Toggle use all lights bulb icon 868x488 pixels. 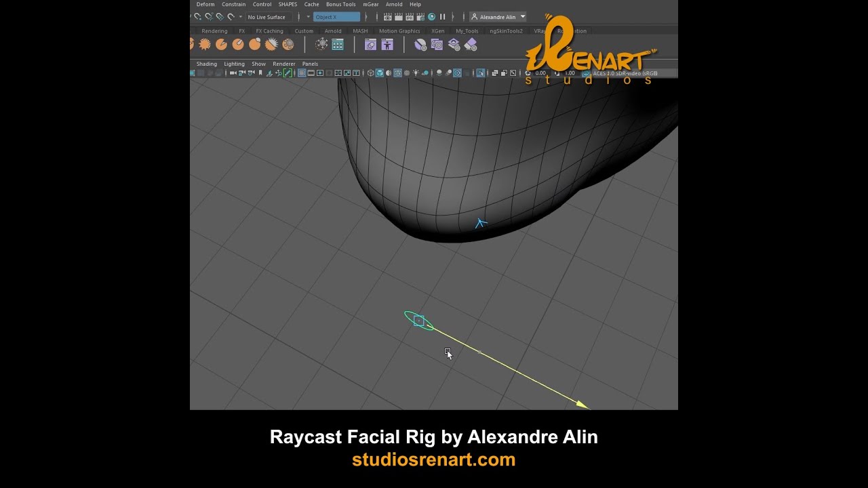416,73
